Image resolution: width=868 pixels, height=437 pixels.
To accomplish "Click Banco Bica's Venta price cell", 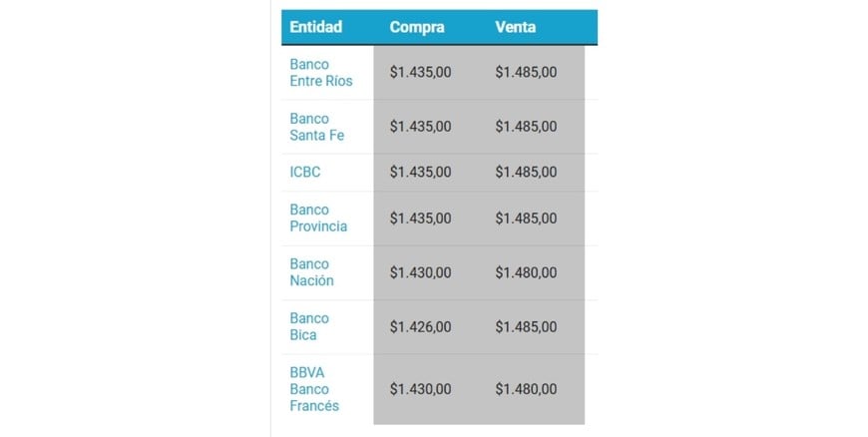I will [526, 326].
